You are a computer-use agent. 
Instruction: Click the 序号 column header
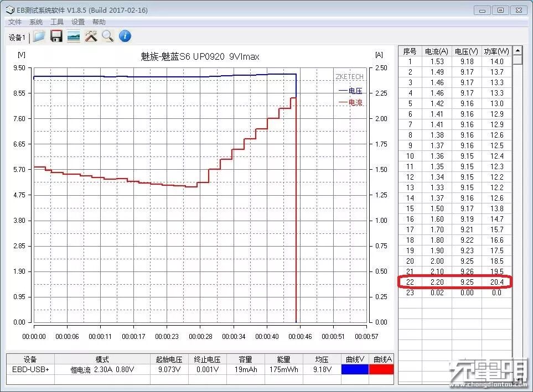[410, 51]
